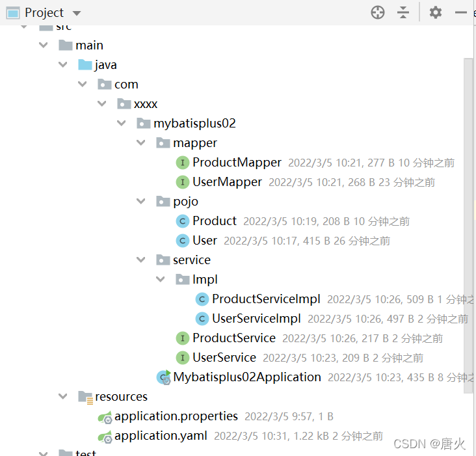The height and width of the screenshot is (456, 476).
Task: Hide the Project panel with minus icon
Action: point(461,13)
